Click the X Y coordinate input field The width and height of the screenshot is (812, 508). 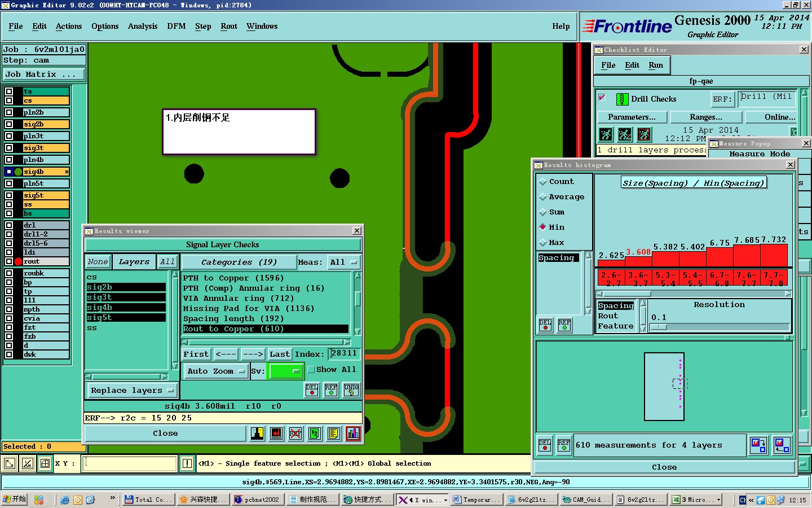pos(130,464)
